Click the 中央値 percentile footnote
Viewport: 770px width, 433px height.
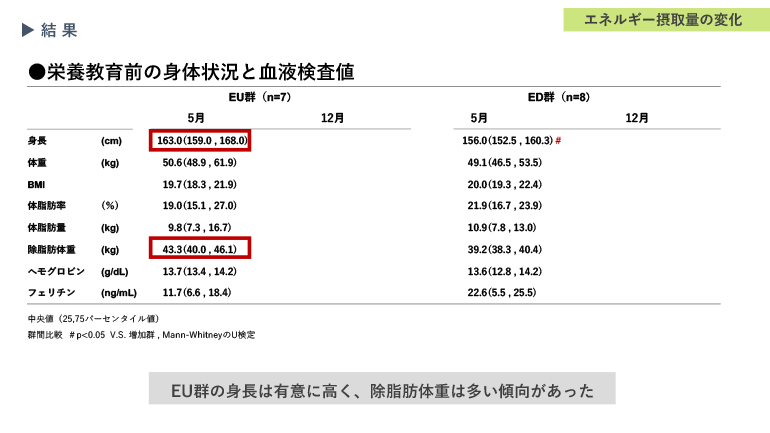coord(94,319)
